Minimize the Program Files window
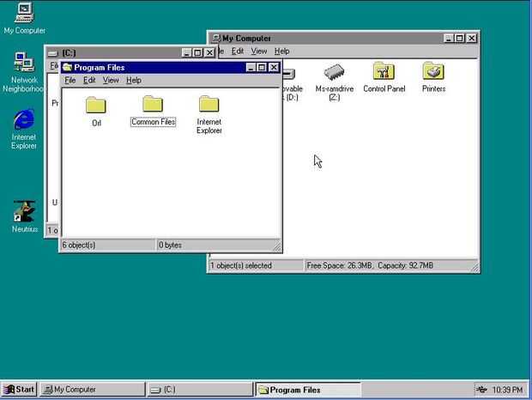This screenshot has width=532, height=400. [251, 68]
